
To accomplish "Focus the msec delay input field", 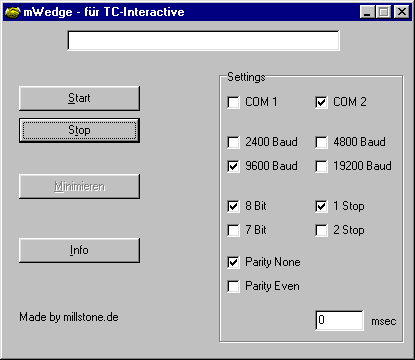I will click(x=339, y=320).
